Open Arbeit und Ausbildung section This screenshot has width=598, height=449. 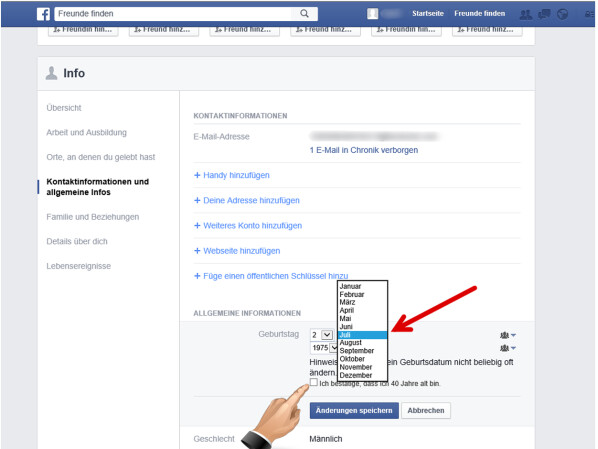[x=87, y=132]
